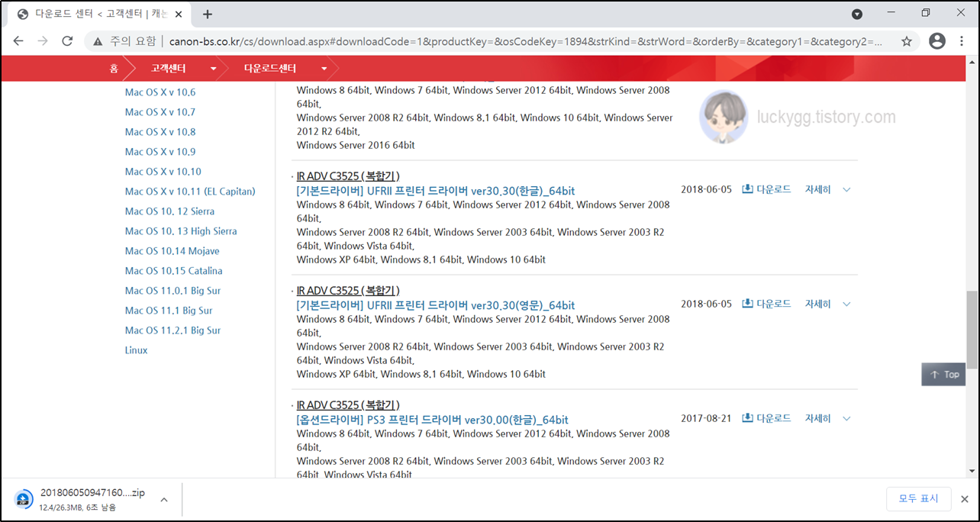Open new tab with plus icon
The width and height of the screenshot is (980, 522).
208,14
